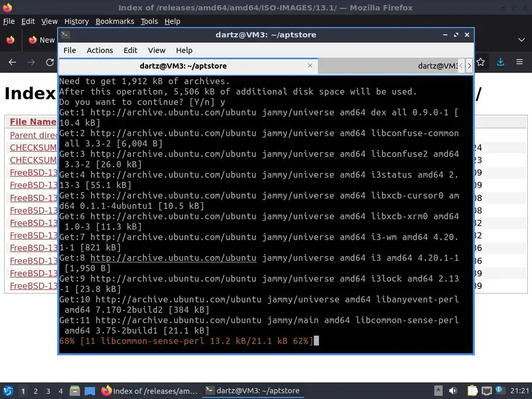Launch the file manager from taskbar
This screenshot has width=532, height=399.
(x=75, y=391)
